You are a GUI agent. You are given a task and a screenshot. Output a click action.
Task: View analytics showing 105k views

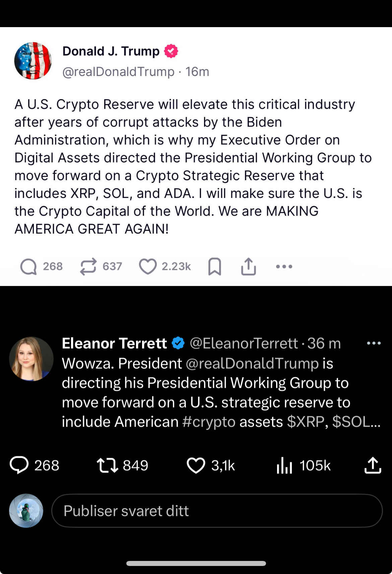(285, 465)
